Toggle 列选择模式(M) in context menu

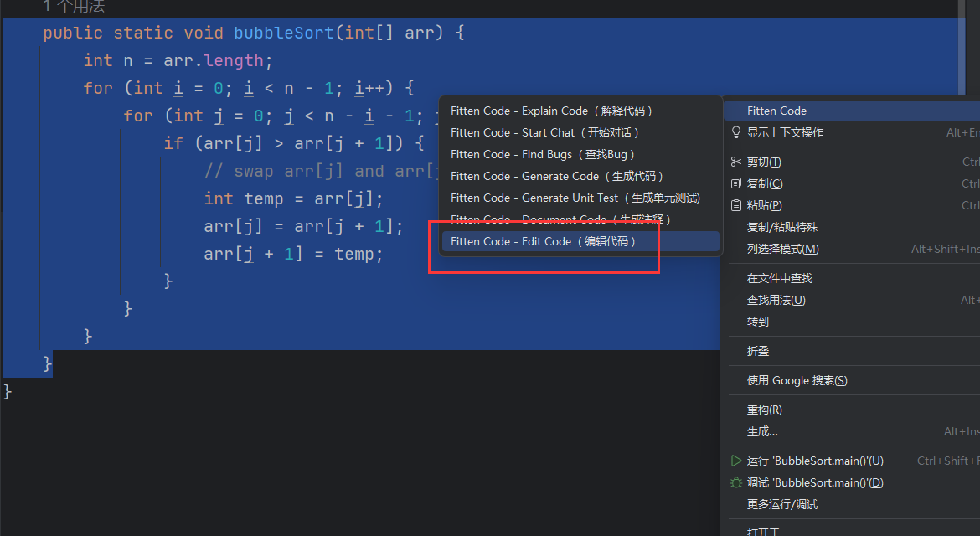tap(852, 249)
